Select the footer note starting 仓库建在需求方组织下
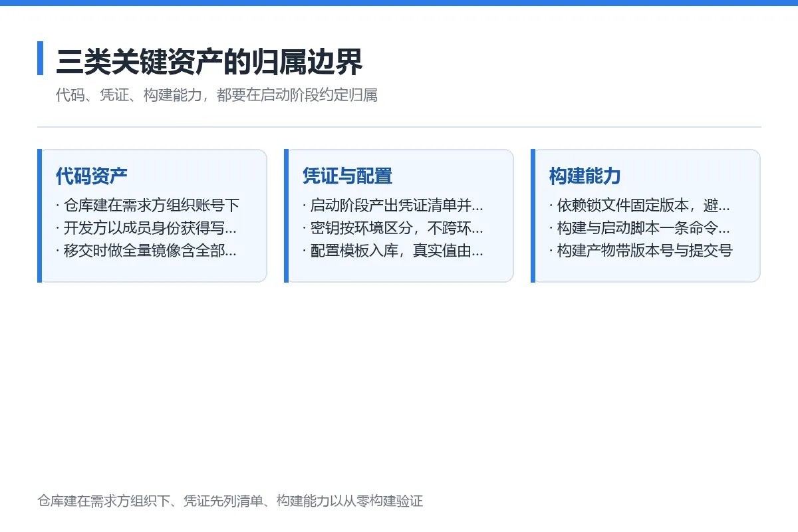 coord(230,501)
